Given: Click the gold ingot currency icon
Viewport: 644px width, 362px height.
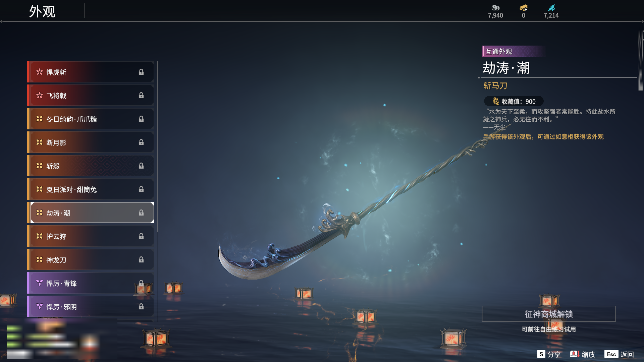Looking at the screenshot, I should (x=523, y=8).
